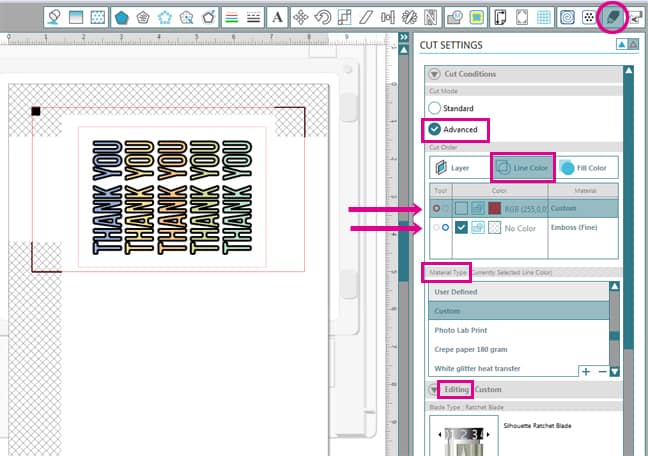Add a new material type with plus
Screen dimensions: 648x456
[x=586, y=371]
